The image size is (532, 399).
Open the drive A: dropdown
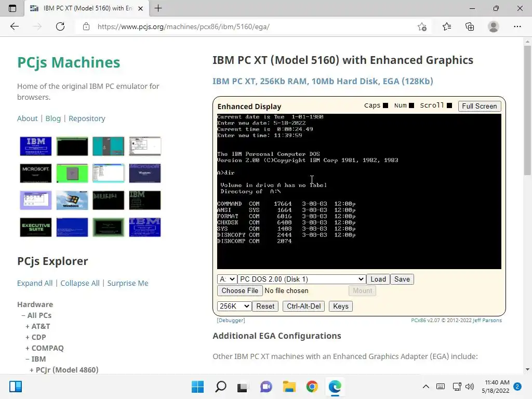pos(227,279)
